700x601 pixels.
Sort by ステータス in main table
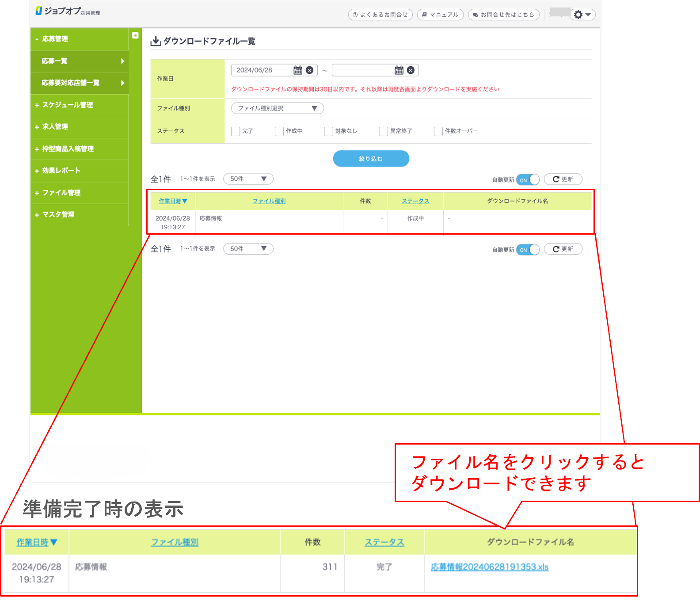415,201
